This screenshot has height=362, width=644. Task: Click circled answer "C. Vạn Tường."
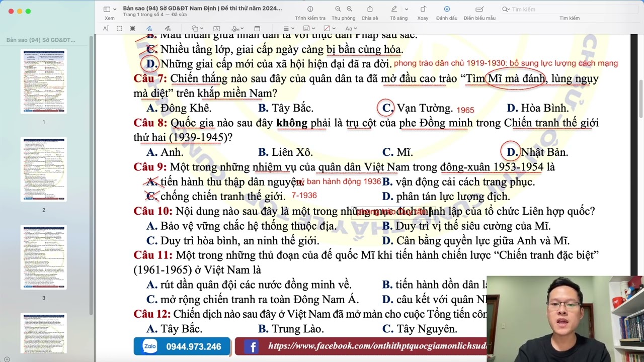(417, 108)
